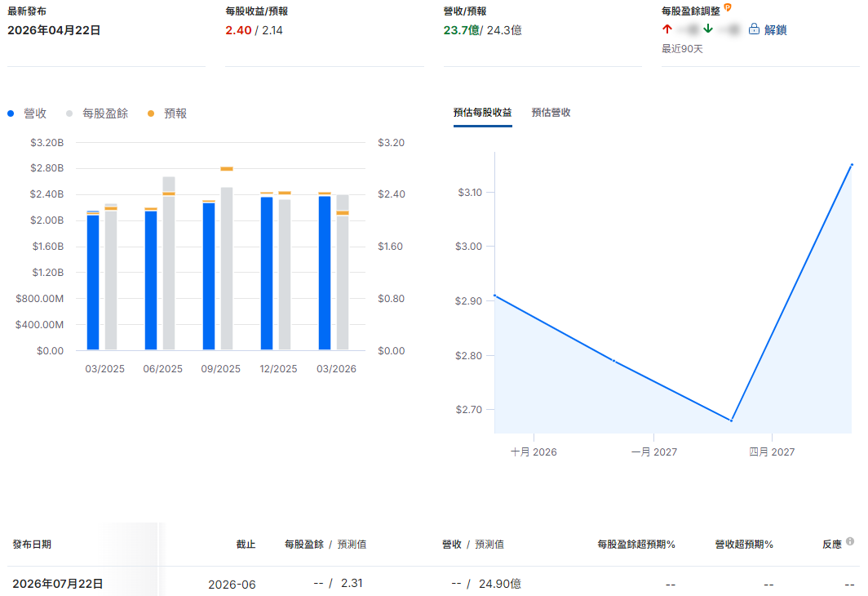Click the 03/2026 x-axis label
Image resolution: width=868 pixels, height=596 pixels.
coord(336,369)
